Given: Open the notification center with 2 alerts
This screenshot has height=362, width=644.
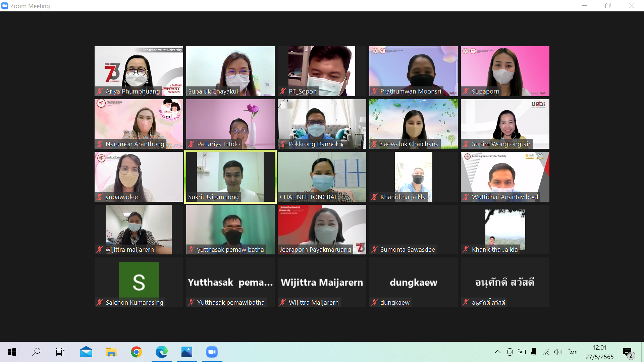Looking at the screenshot, I should click(628, 352).
